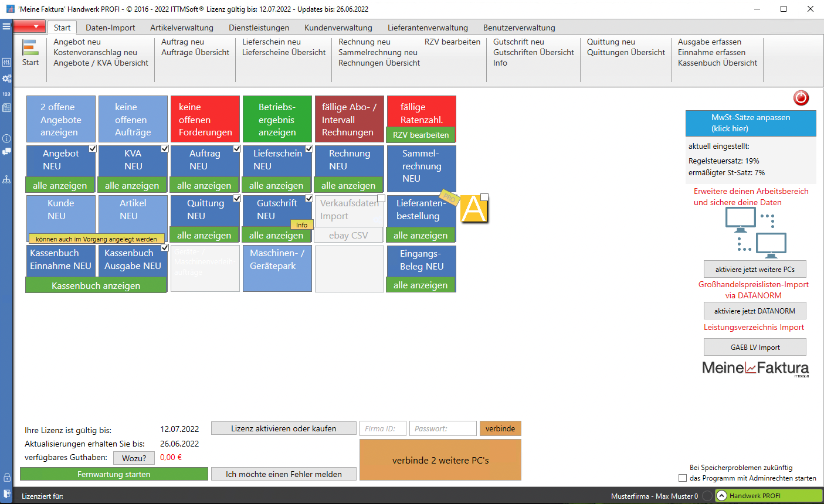Image resolution: width=824 pixels, height=504 pixels.
Task: Click the Rechnung NEU tile
Action: pos(350,161)
